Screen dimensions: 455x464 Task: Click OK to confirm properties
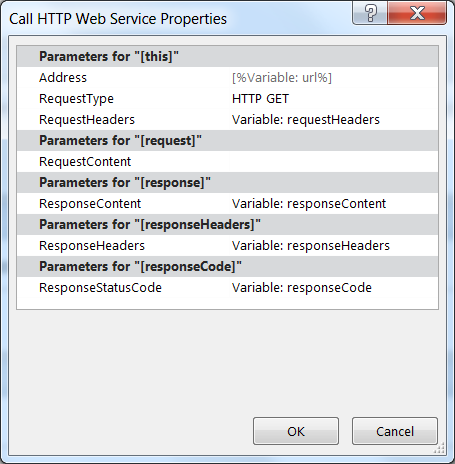point(296,431)
